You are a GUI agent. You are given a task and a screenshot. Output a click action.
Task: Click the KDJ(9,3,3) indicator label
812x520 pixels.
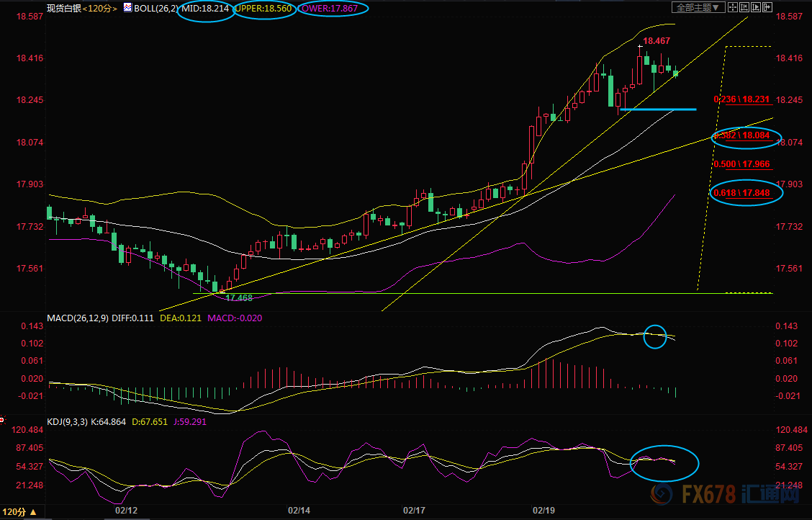(x=68, y=421)
